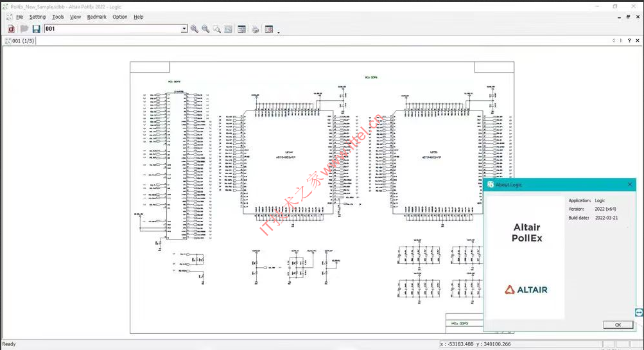Click the properties panel window icon

(x=241, y=29)
